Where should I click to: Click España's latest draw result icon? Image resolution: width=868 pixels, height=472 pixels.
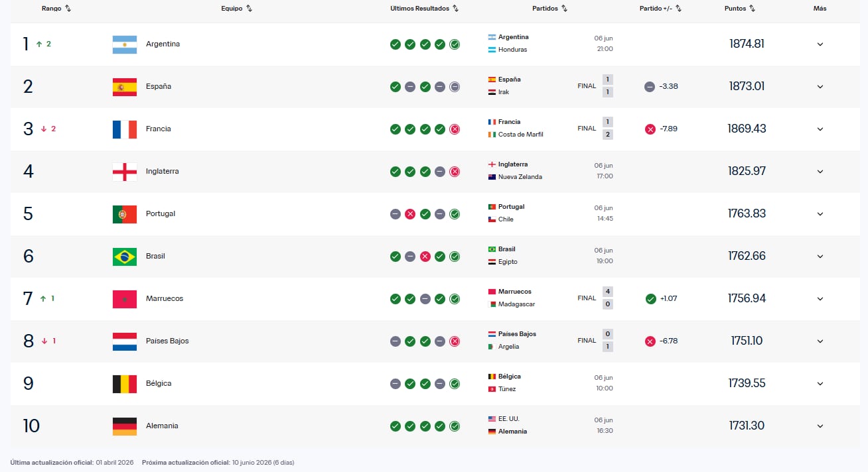pyautogui.click(x=455, y=87)
